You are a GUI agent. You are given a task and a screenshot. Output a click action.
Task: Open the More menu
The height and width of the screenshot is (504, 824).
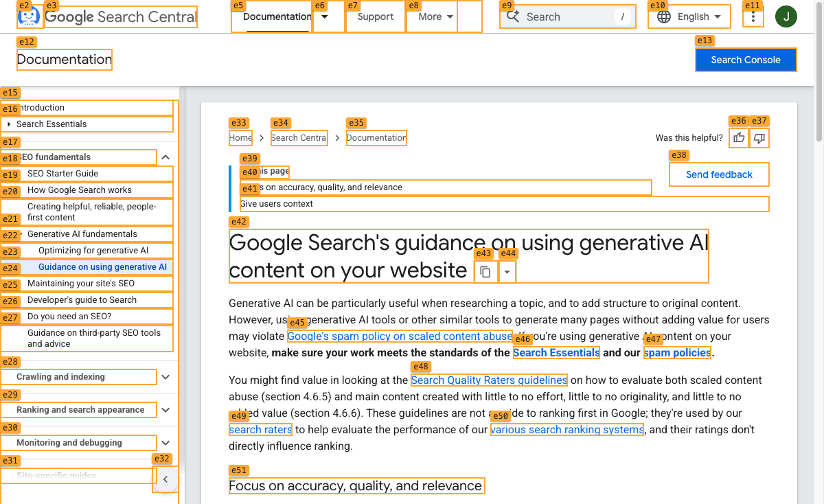click(x=437, y=16)
